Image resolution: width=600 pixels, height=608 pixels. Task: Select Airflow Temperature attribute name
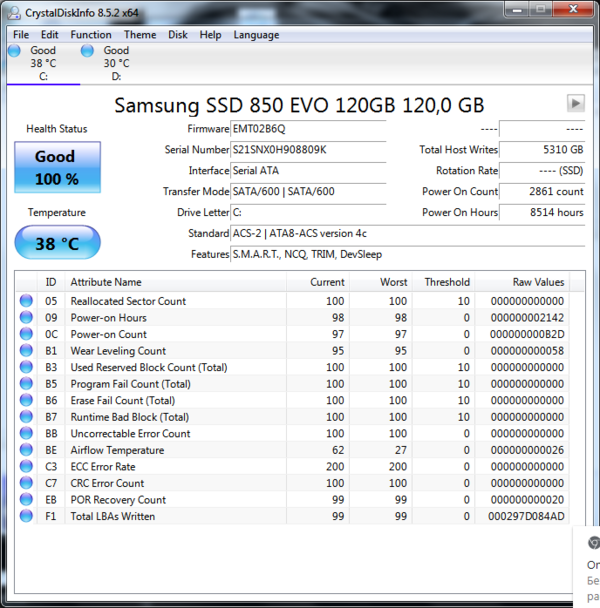click(x=117, y=450)
